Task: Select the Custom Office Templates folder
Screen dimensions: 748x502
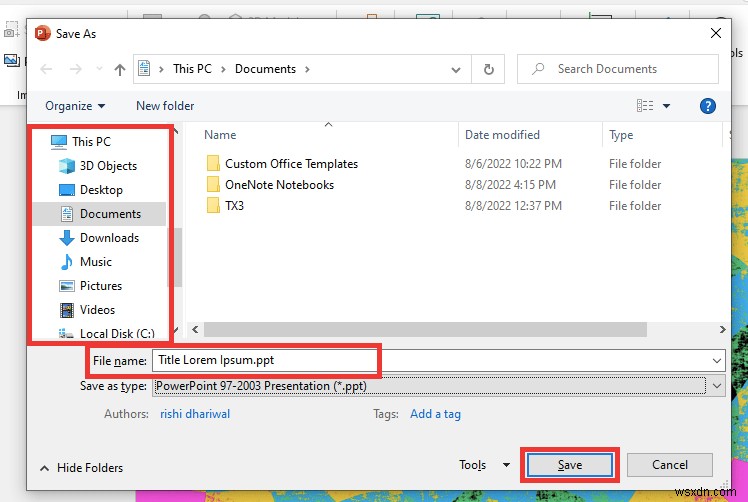Action: tap(291, 164)
